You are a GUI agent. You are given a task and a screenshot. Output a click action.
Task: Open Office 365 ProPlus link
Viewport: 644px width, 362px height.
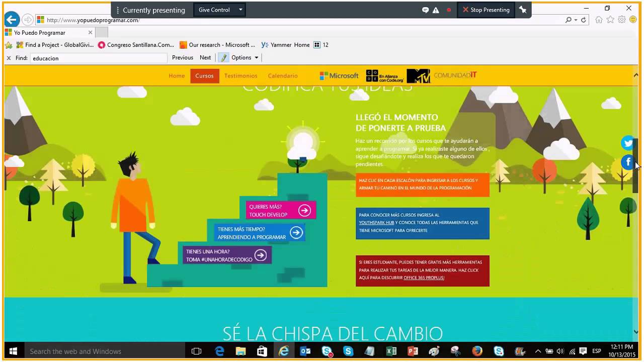[x=424, y=278]
